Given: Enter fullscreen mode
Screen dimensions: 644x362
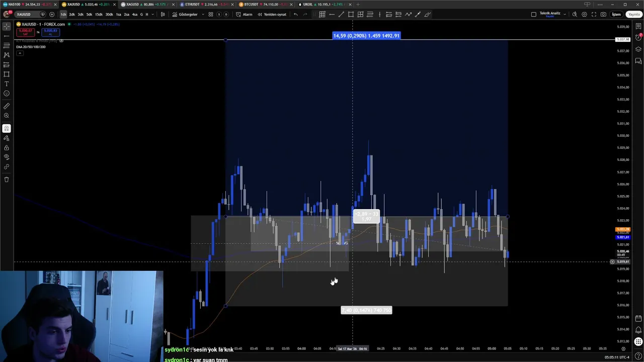Looking at the screenshot, I should pos(594,14).
